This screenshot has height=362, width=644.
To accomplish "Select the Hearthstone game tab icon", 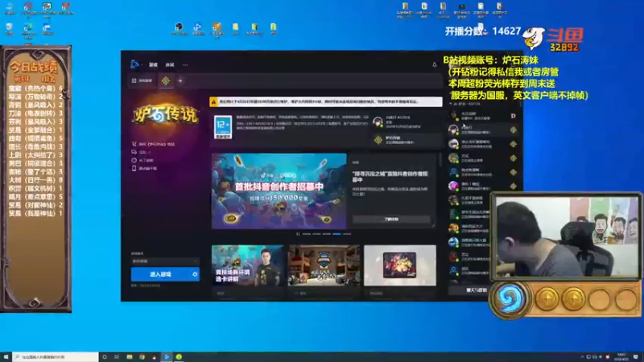I will (166, 81).
